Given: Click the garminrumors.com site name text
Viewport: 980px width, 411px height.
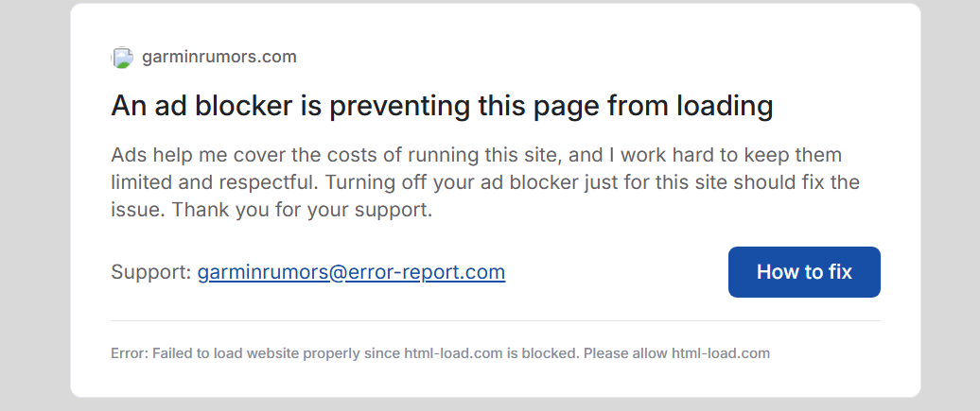Looking at the screenshot, I should [219, 57].
